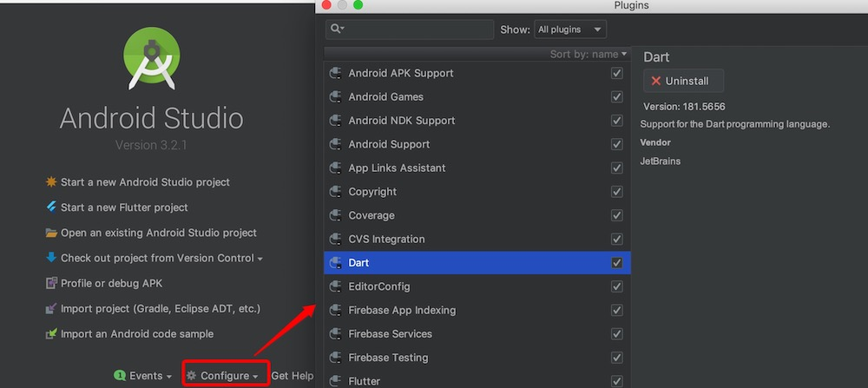Viewport: 868px width, 388px height.
Task: Click the new Android Studio project star icon
Action: click(51, 182)
